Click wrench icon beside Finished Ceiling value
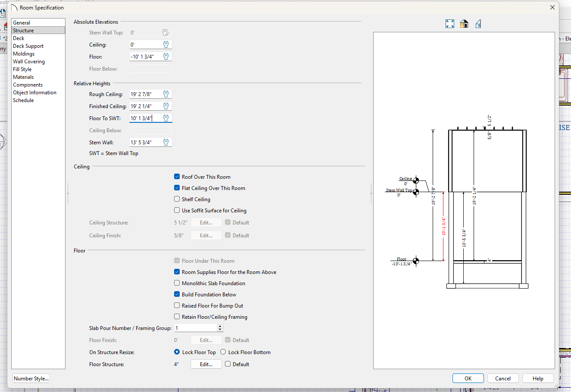 [166, 106]
